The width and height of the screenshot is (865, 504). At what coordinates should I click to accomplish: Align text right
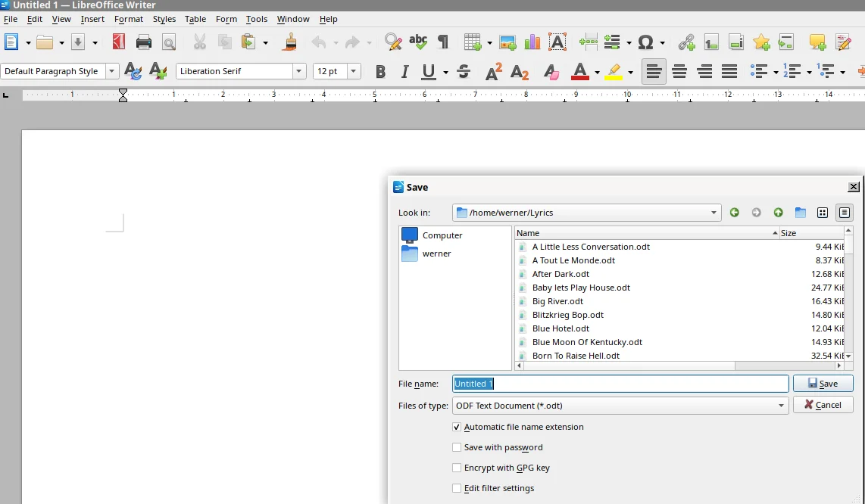pyautogui.click(x=704, y=71)
